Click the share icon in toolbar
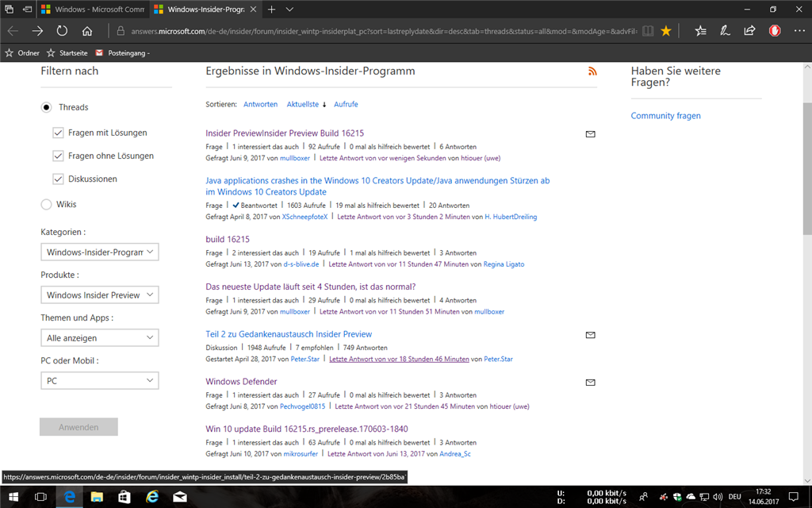This screenshot has width=812, height=508. (x=749, y=31)
